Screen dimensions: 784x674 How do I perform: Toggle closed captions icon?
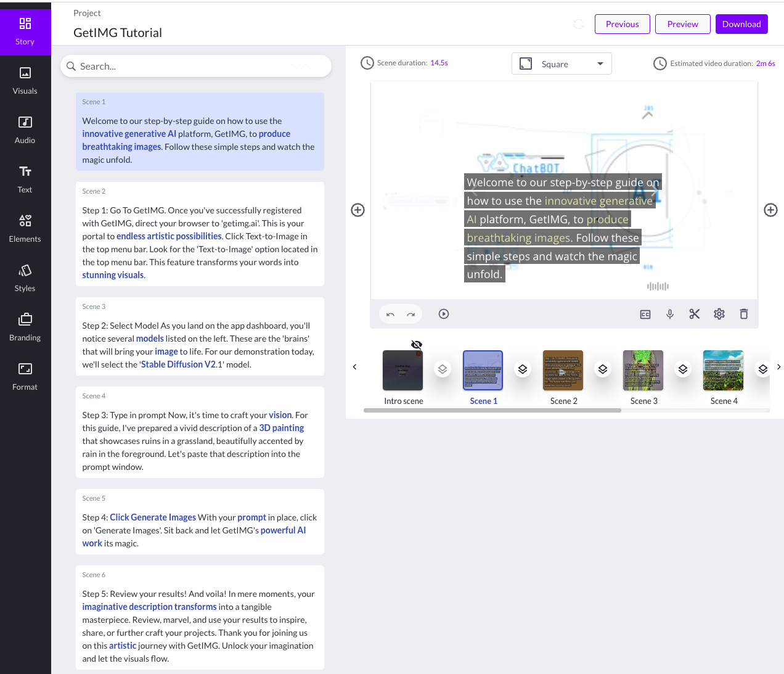click(x=645, y=314)
